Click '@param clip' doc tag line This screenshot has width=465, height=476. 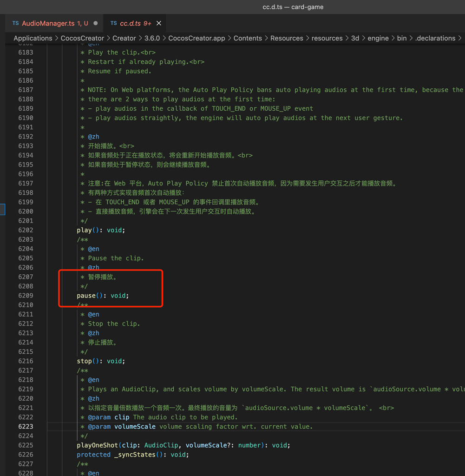[163, 417]
